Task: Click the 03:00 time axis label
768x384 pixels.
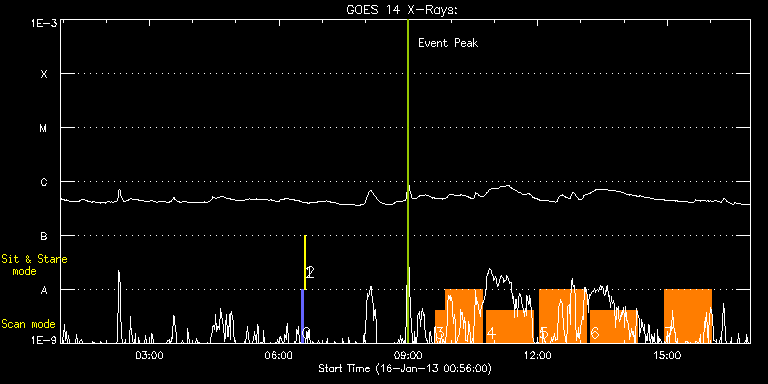Action: (x=149, y=355)
